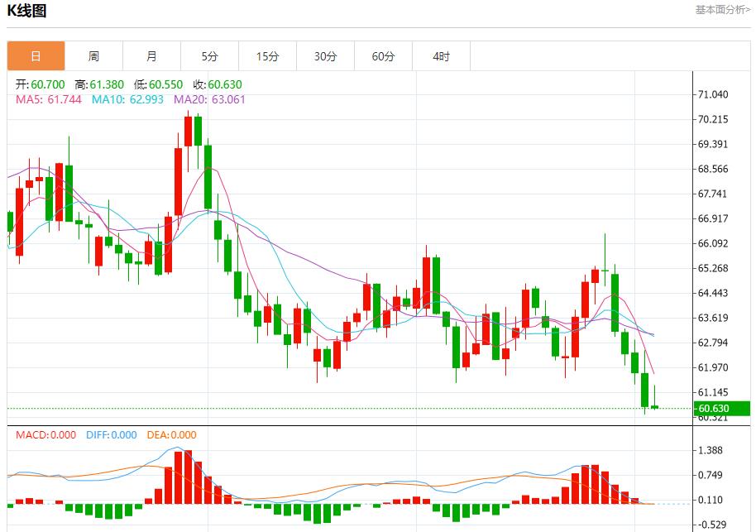The image size is (756, 532).
Task: Open the 4时 interval view
Action: pos(441,55)
